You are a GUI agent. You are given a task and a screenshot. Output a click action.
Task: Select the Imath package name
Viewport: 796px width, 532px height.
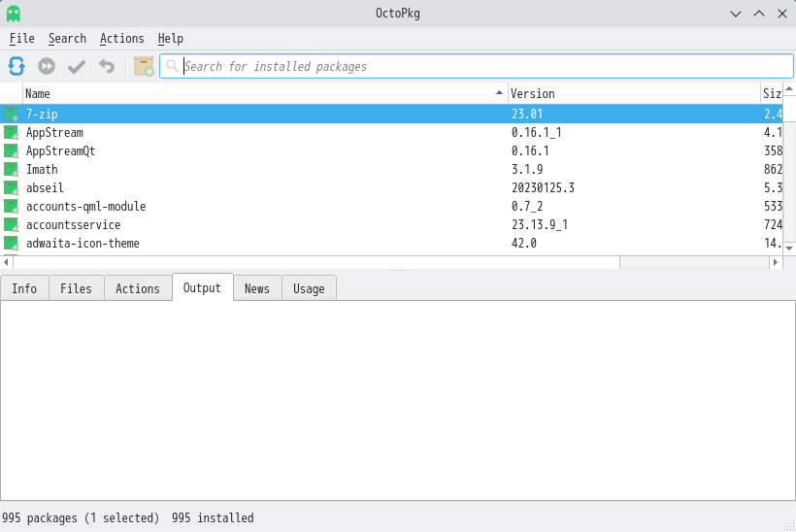(42, 170)
